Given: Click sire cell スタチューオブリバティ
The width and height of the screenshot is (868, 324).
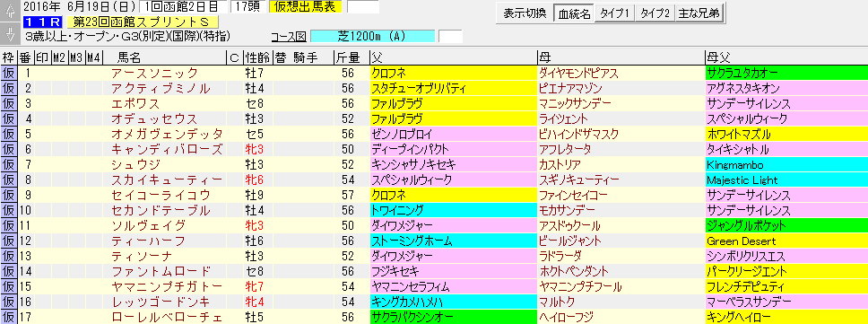Looking at the screenshot, I should (x=454, y=88).
